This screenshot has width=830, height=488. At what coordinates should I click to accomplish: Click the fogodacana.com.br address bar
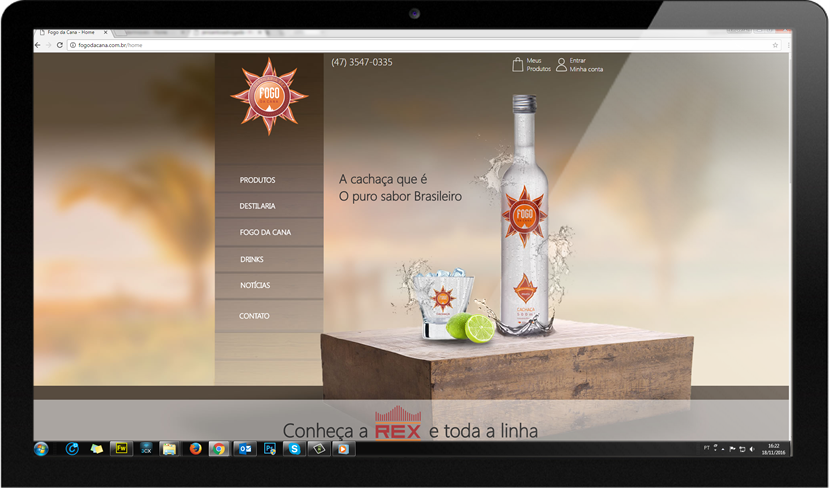pos(423,45)
